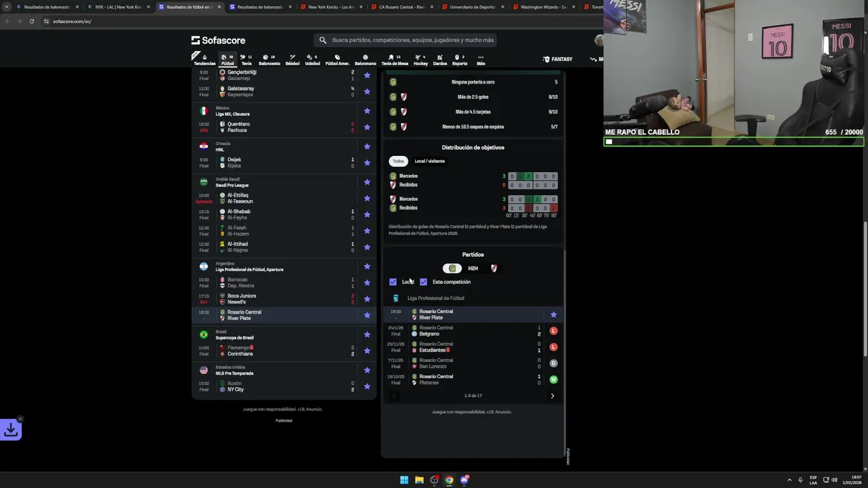Expand the Más sports menu
Viewport: 868px width, 488px height.
click(481, 60)
